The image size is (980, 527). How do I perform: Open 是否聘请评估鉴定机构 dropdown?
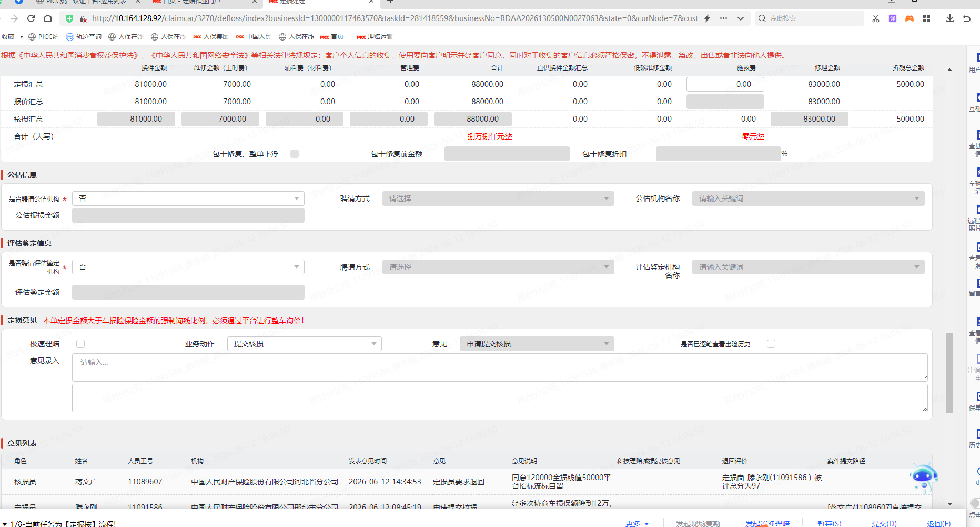pos(188,267)
